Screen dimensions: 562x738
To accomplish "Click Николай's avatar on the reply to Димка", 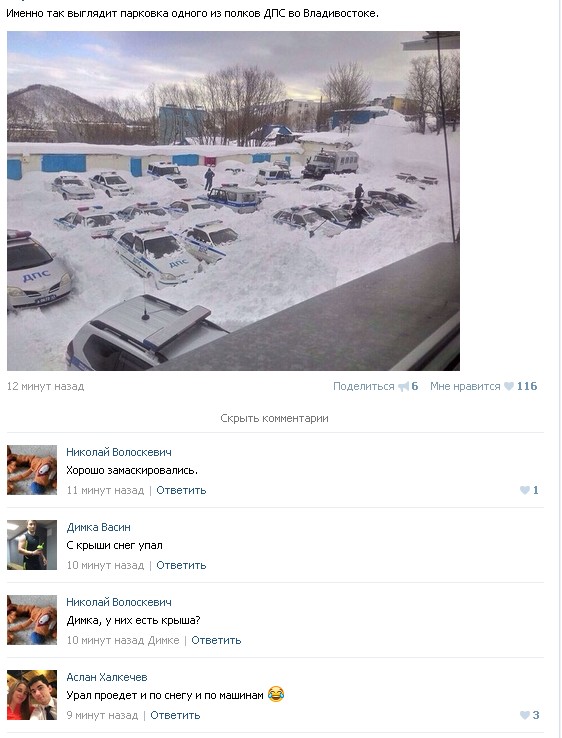I will pyautogui.click(x=32, y=619).
